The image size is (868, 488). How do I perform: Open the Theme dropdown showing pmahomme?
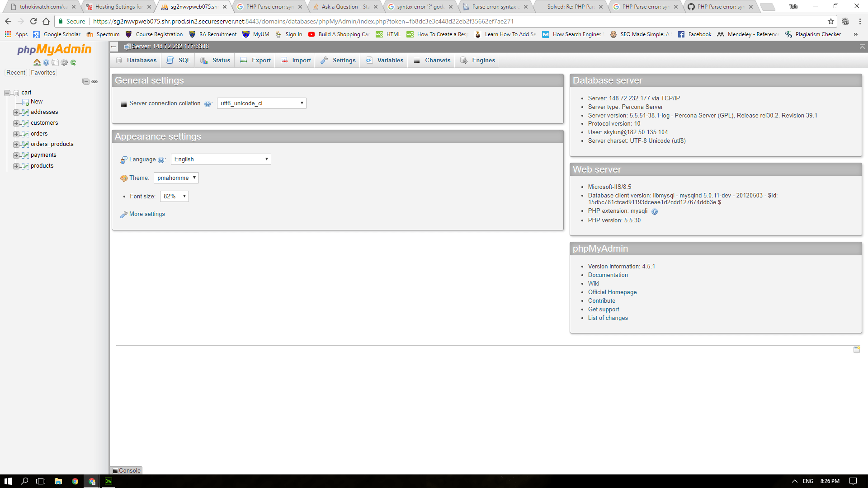(176, 178)
